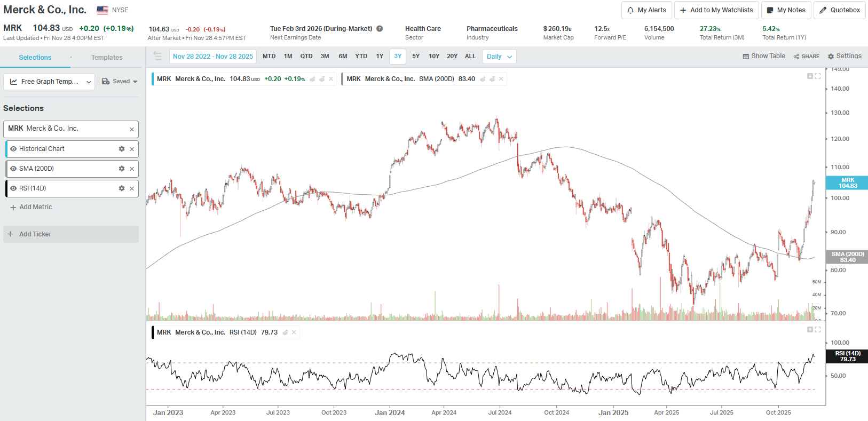Open the help icon beside the earnings date
Screen dimensions: 868x421
[x=380, y=29]
